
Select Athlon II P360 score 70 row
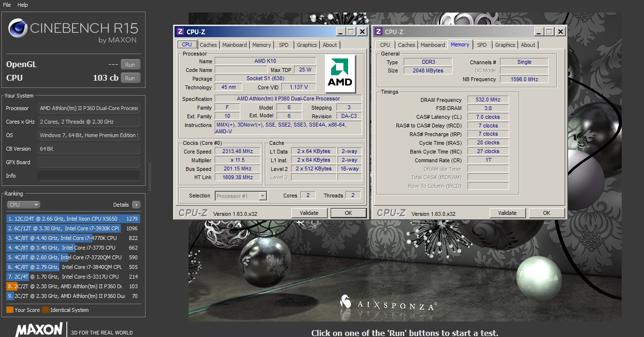click(x=73, y=296)
